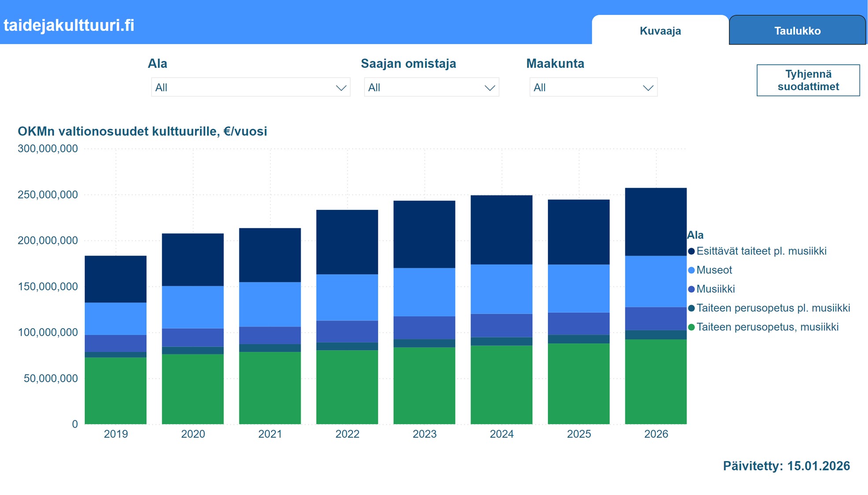868x495 pixels.
Task: Click the 2019 green bar segment
Action: pyautogui.click(x=115, y=391)
